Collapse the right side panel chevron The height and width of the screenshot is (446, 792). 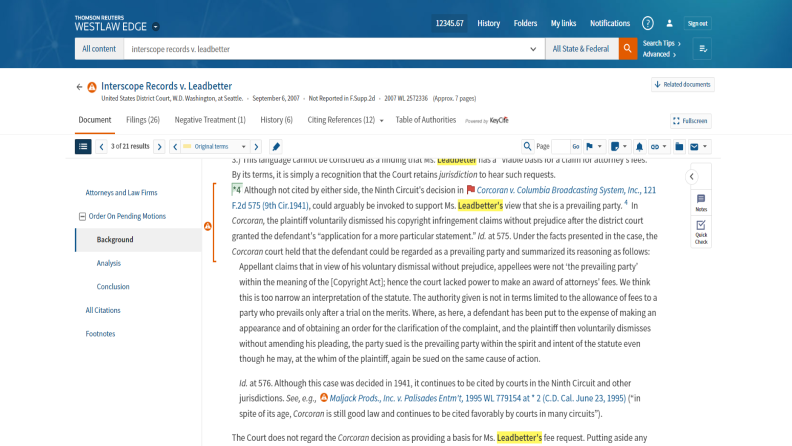(x=691, y=176)
